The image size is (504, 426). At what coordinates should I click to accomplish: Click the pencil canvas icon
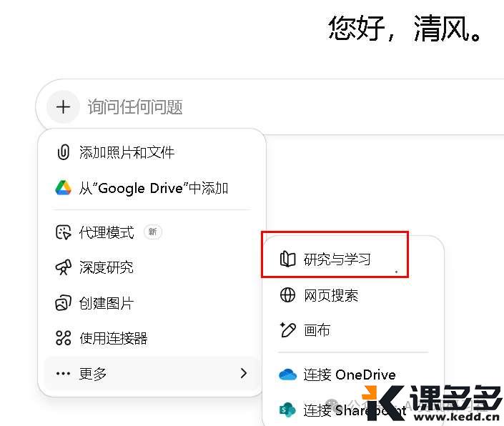point(288,330)
